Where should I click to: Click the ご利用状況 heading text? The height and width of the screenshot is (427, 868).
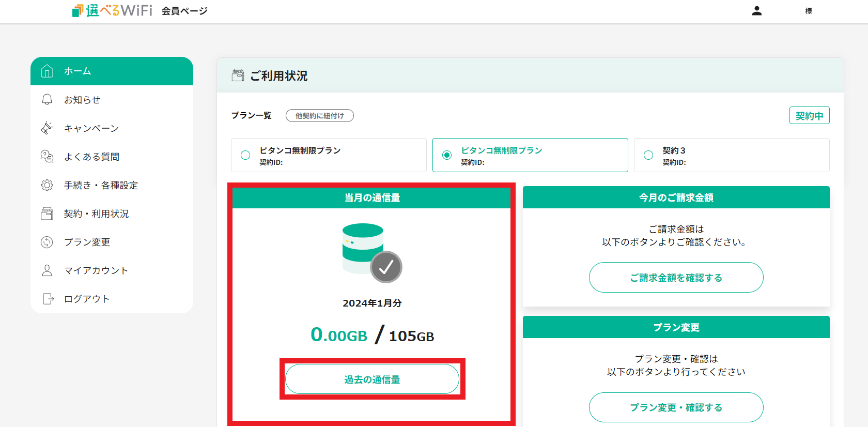279,76
